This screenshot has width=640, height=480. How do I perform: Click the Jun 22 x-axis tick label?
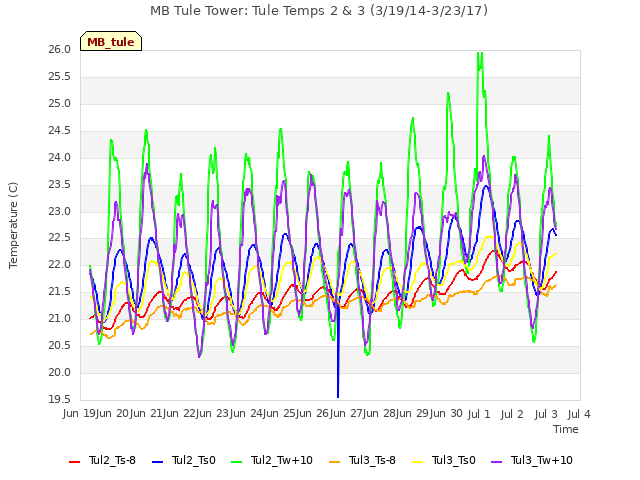click(180, 413)
